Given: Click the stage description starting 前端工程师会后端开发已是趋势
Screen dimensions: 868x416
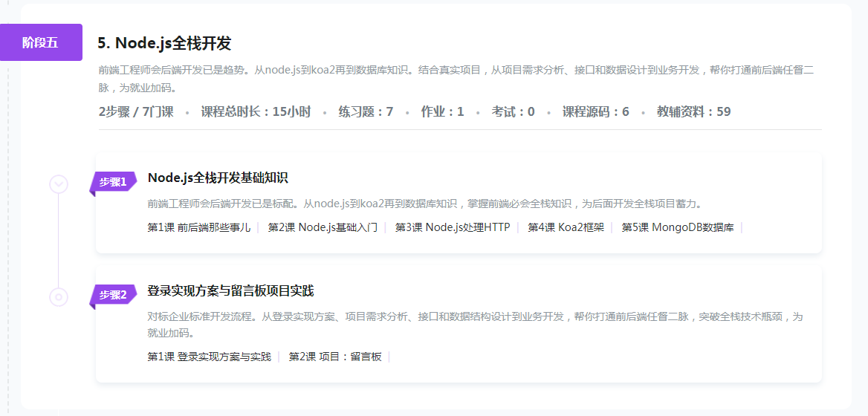Looking at the screenshot, I should coord(455,79).
